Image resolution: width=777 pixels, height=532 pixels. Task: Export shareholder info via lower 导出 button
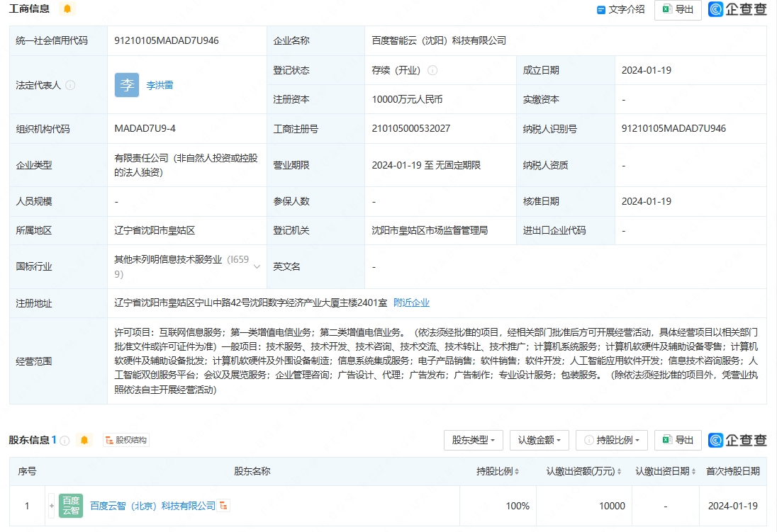click(678, 440)
